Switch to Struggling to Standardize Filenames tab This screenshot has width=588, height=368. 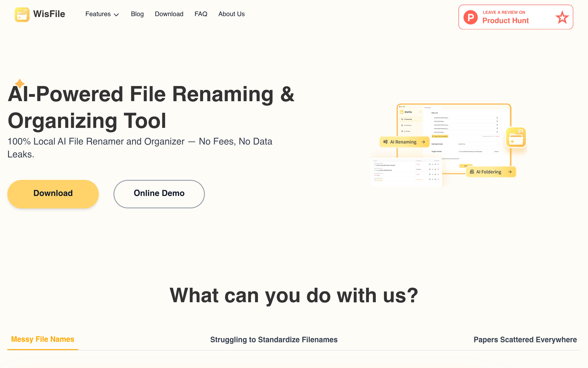(x=274, y=339)
